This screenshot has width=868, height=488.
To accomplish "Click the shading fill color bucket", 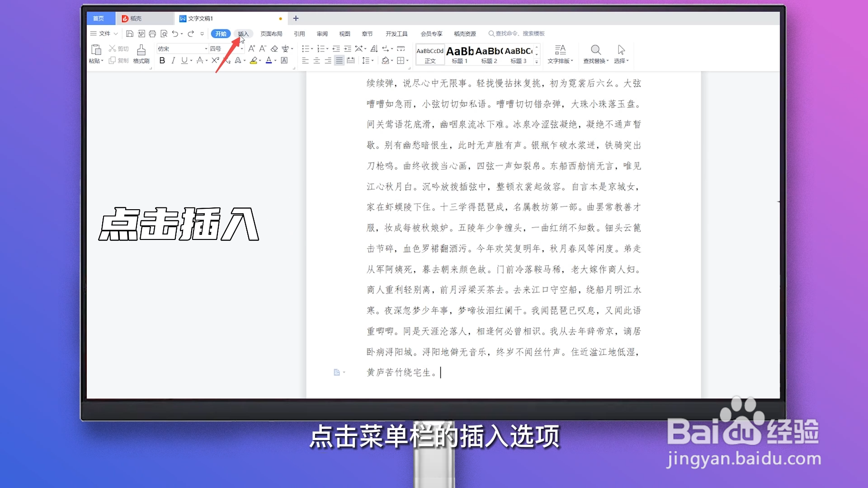I will coord(385,61).
